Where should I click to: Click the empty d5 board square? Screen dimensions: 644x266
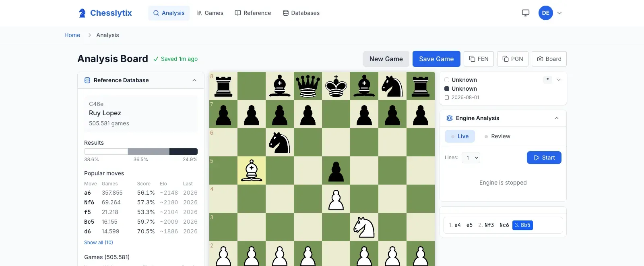[308, 170]
